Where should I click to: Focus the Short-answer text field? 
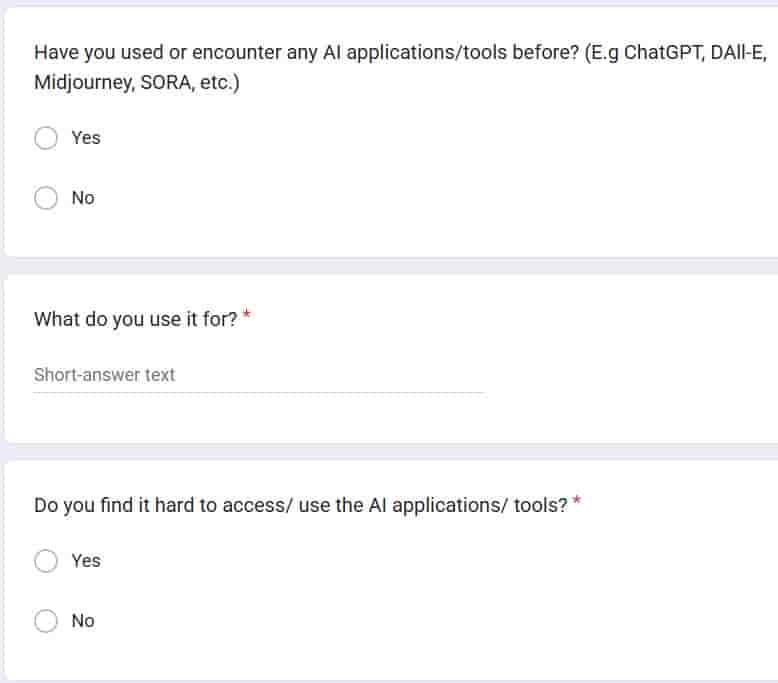[258, 376]
